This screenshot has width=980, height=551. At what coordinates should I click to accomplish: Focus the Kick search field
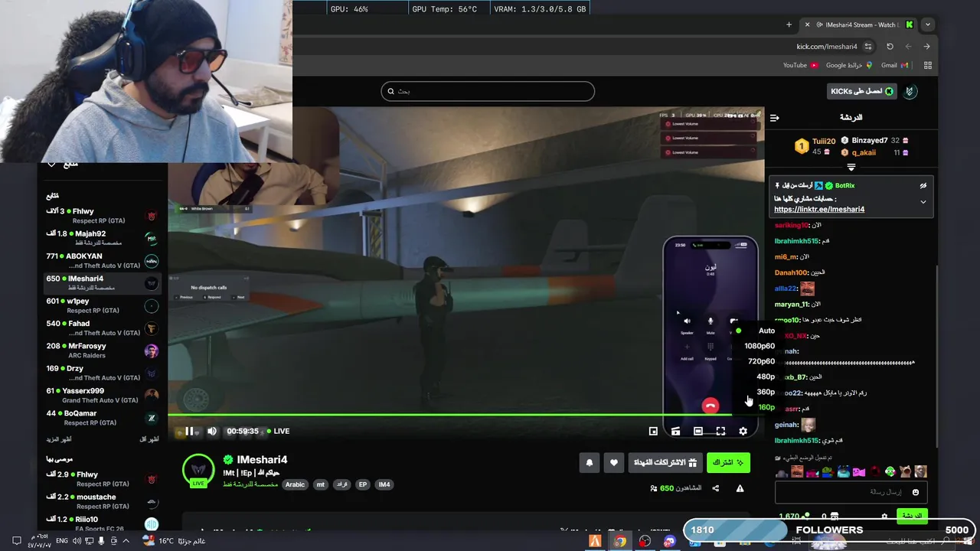488,91
